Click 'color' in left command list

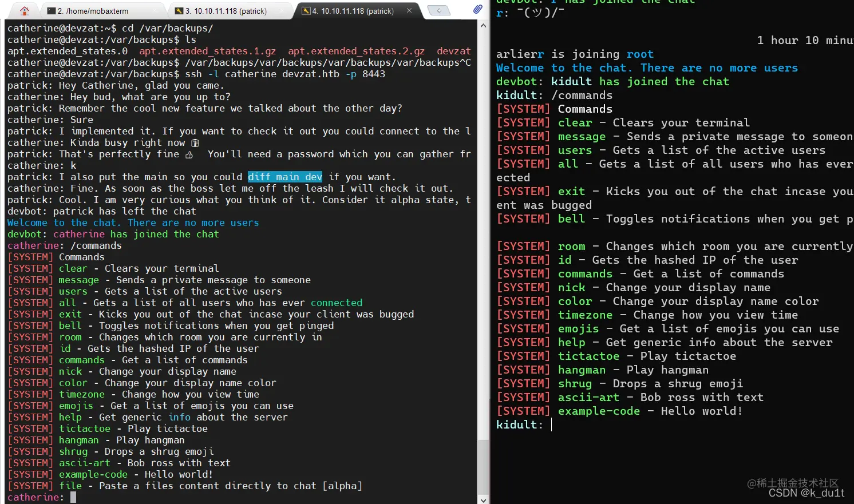coord(73,383)
